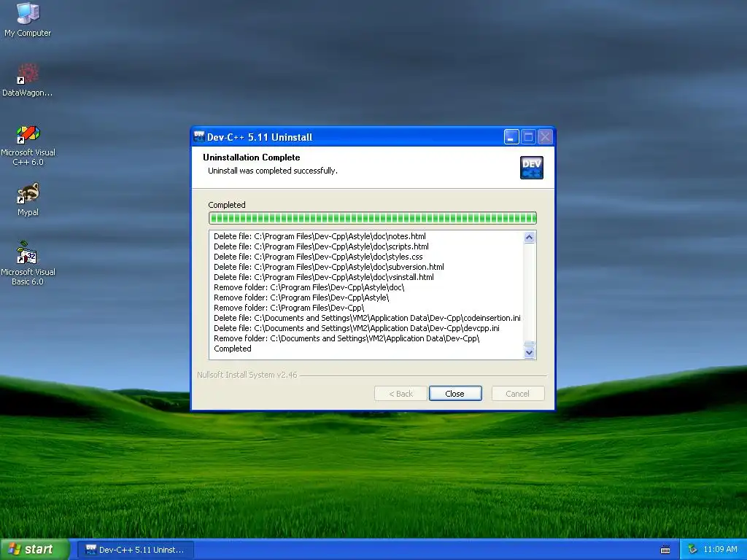The height and width of the screenshot is (560, 747).
Task: Minimize the Dev-C++ Uninstall window
Action: 511,137
